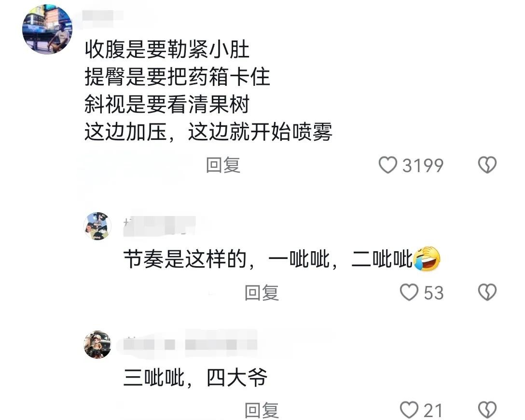
Task: Like the comment with 3199 likes
Action: (x=388, y=165)
